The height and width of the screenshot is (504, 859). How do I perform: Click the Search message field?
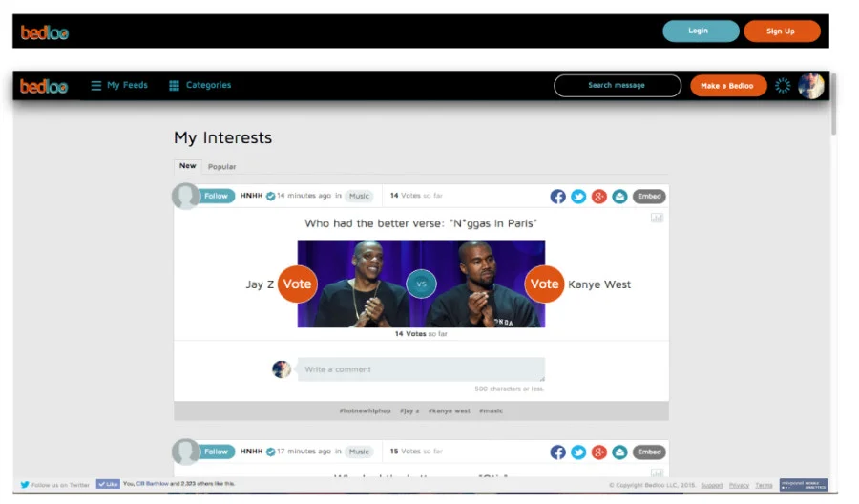pyautogui.click(x=618, y=86)
